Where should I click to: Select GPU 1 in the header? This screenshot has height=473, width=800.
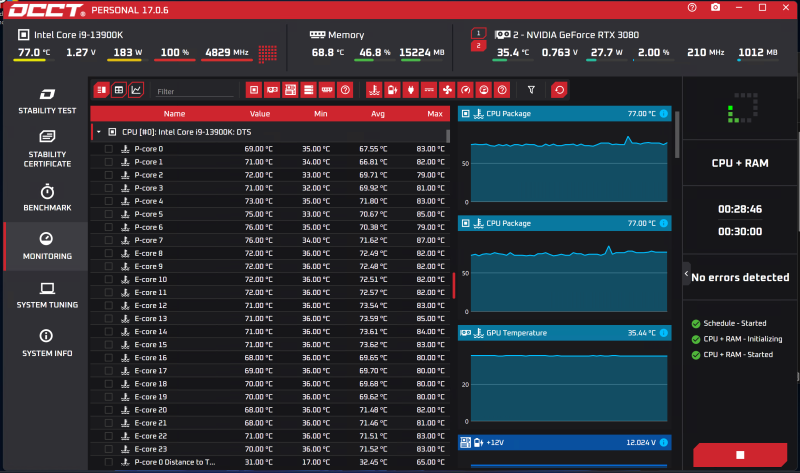pyautogui.click(x=478, y=33)
